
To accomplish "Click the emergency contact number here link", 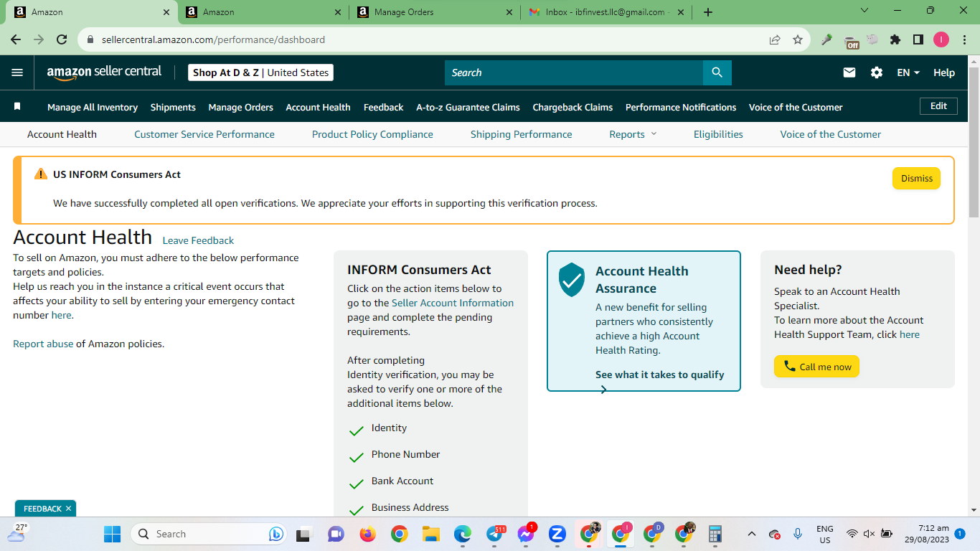I will pyautogui.click(x=61, y=315).
